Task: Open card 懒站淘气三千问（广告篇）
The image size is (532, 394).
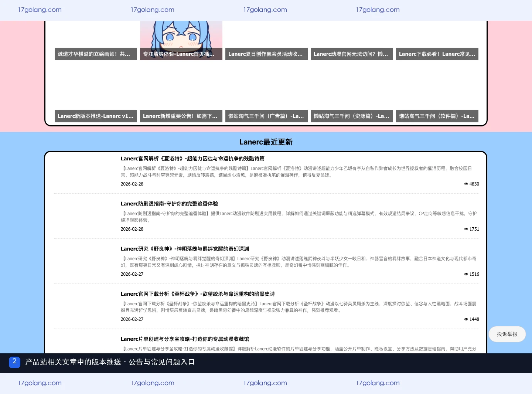Action: [x=266, y=116]
